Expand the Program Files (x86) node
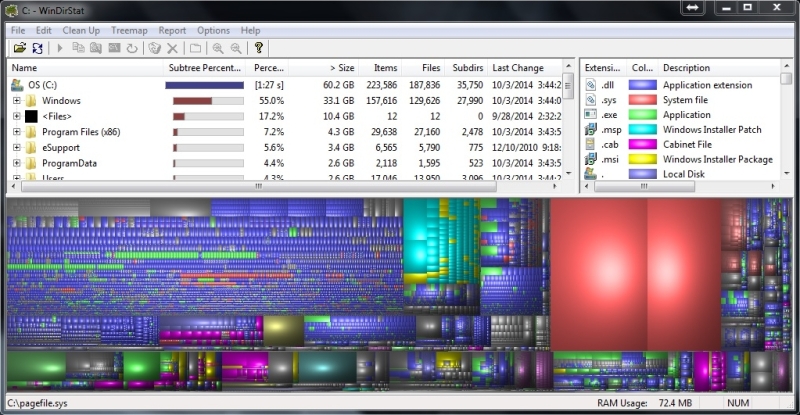This screenshot has height=415, width=800. pyautogui.click(x=17, y=132)
